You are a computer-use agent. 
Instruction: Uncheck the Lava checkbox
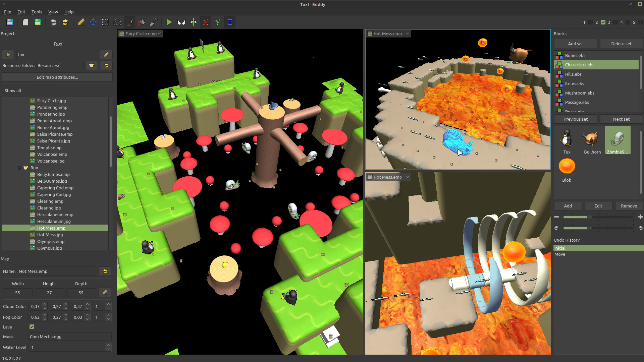point(32,327)
